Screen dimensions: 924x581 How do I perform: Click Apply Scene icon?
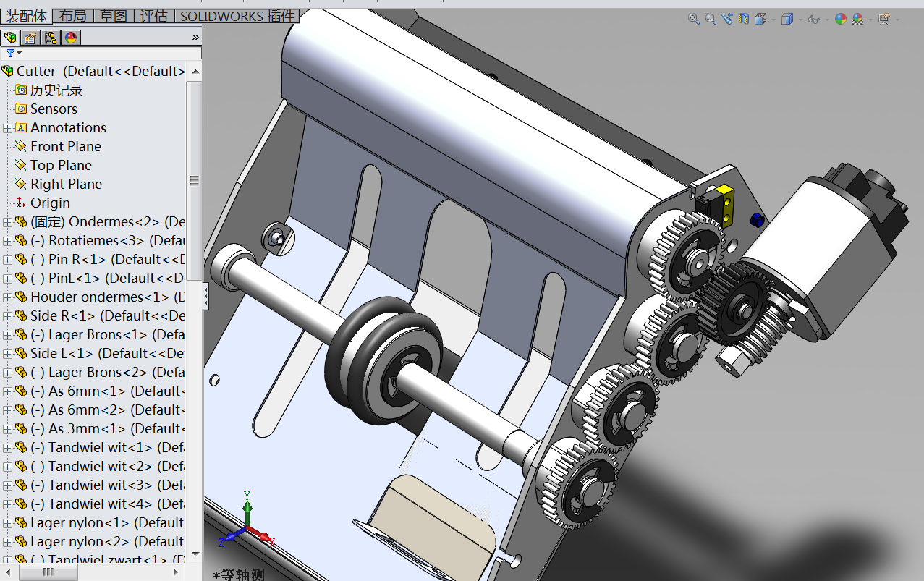pos(857,20)
